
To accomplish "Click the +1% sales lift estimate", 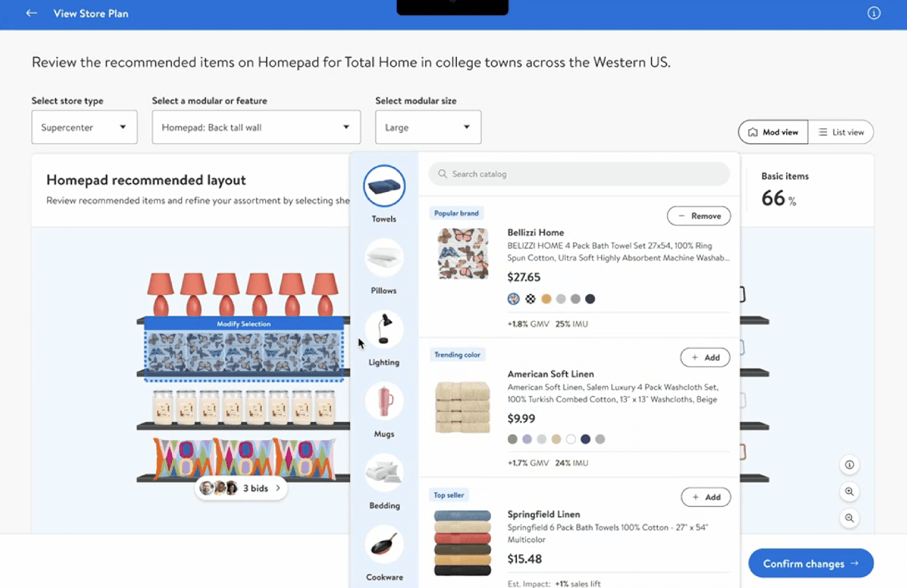I will (578, 584).
